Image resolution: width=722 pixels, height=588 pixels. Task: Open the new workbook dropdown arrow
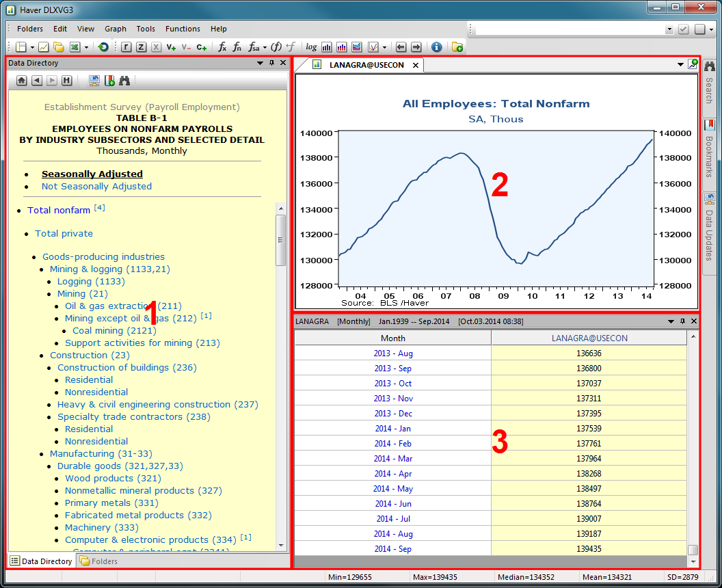(32, 47)
